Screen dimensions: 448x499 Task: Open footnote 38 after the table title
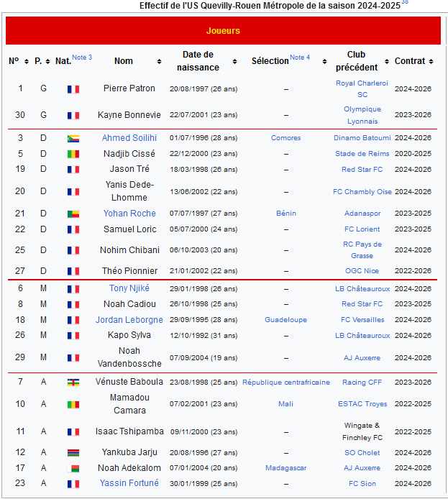tap(405, 2)
